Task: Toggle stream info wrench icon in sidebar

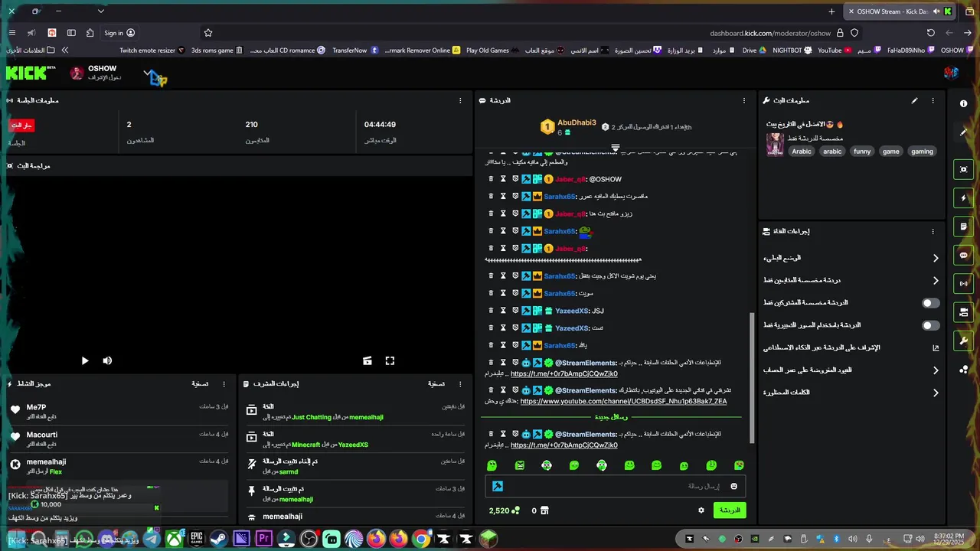Action: (x=964, y=340)
